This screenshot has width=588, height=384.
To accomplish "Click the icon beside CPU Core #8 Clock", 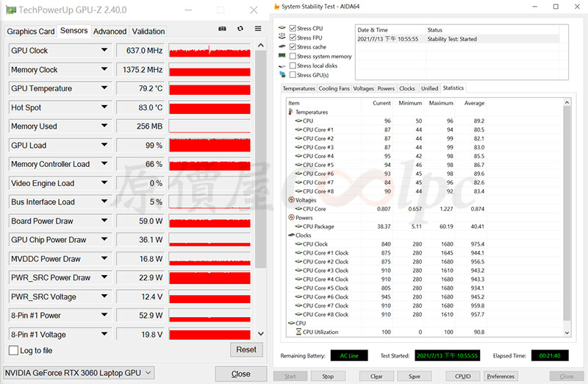I will click(x=298, y=314).
